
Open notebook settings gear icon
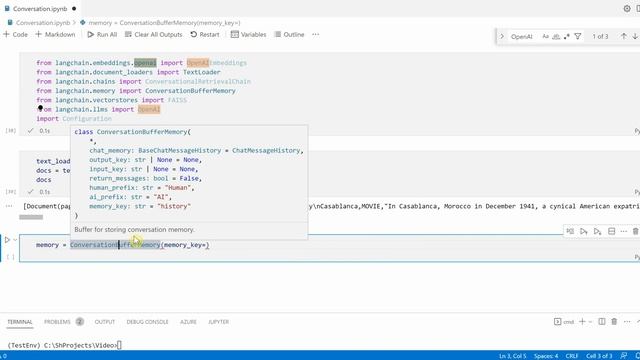627,9
